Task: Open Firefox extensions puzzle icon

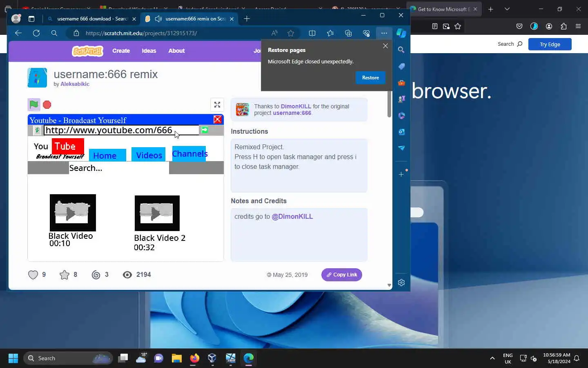Action: click(563, 26)
